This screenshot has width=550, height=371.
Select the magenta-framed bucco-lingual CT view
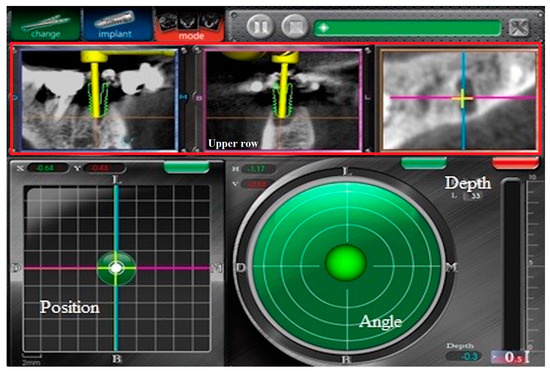tap(282, 100)
